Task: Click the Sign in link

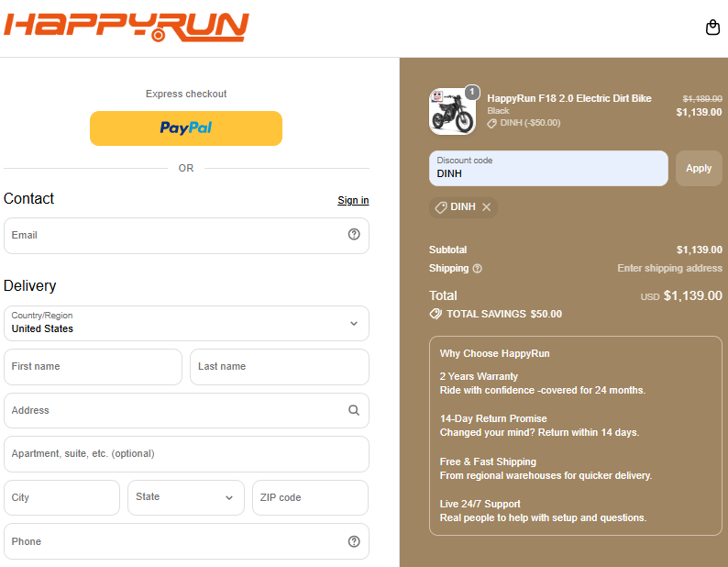Action: tap(353, 200)
